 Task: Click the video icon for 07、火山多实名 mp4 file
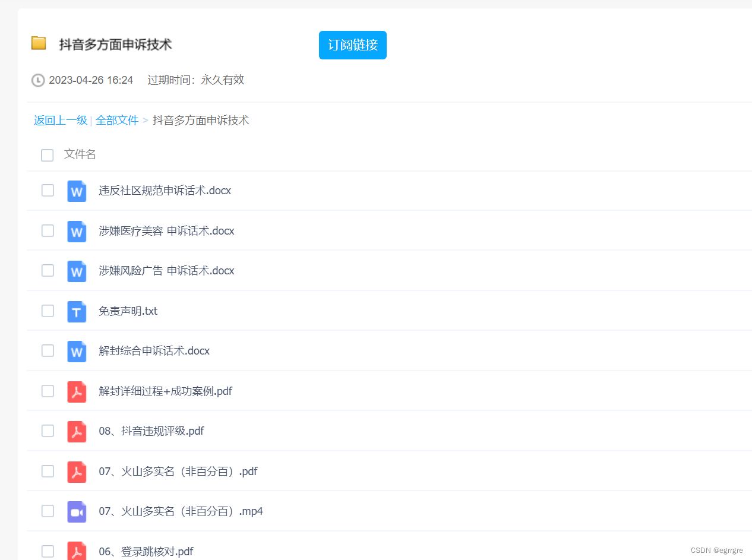tap(77, 511)
